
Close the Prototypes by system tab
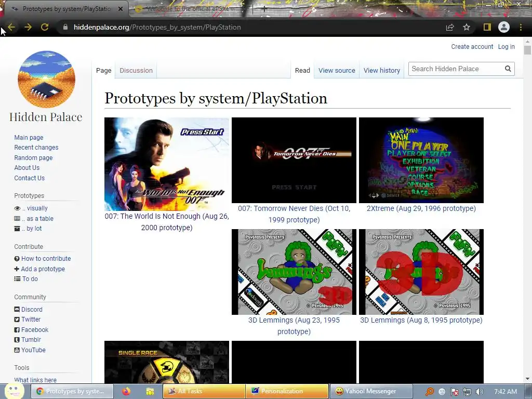click(121, 9)
